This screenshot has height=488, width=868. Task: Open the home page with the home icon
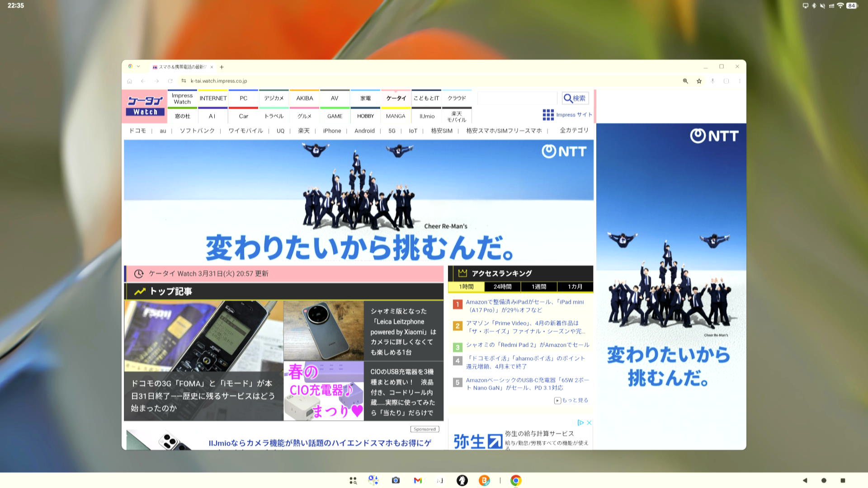130,81
